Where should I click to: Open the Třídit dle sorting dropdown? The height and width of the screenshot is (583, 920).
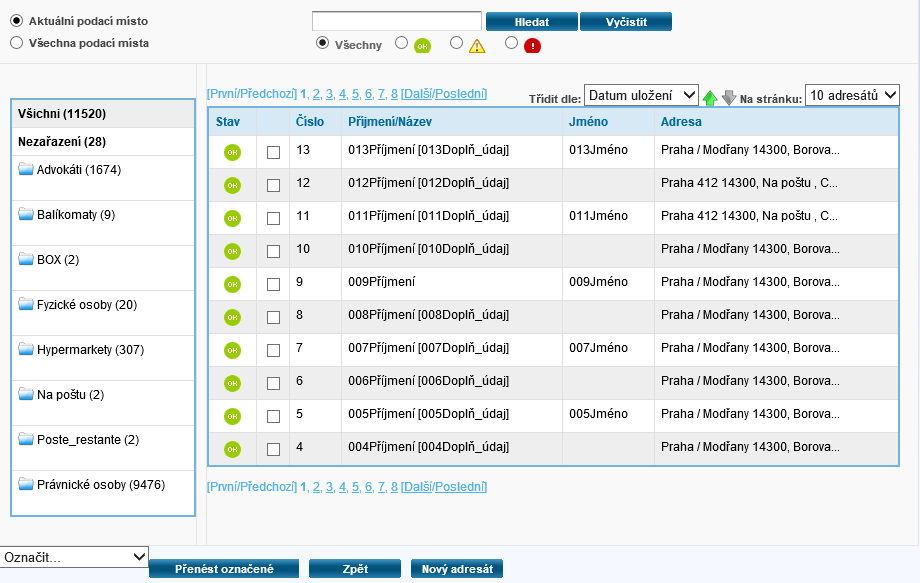[x=641, y=95]
